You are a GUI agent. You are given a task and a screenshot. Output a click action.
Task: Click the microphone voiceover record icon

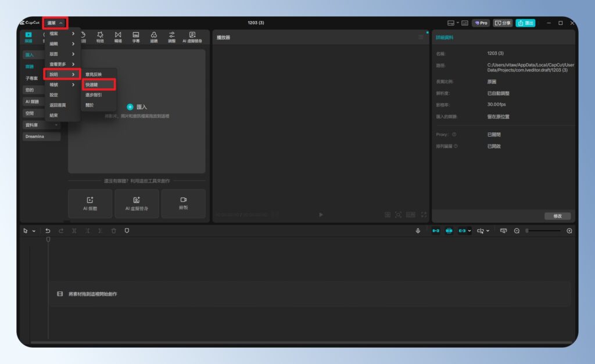(x=417, y=230)
